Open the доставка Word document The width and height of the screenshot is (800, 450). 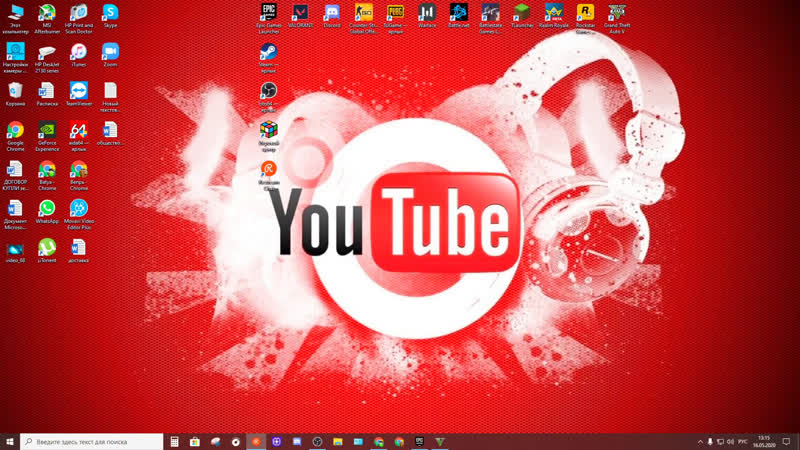point(79,251)
